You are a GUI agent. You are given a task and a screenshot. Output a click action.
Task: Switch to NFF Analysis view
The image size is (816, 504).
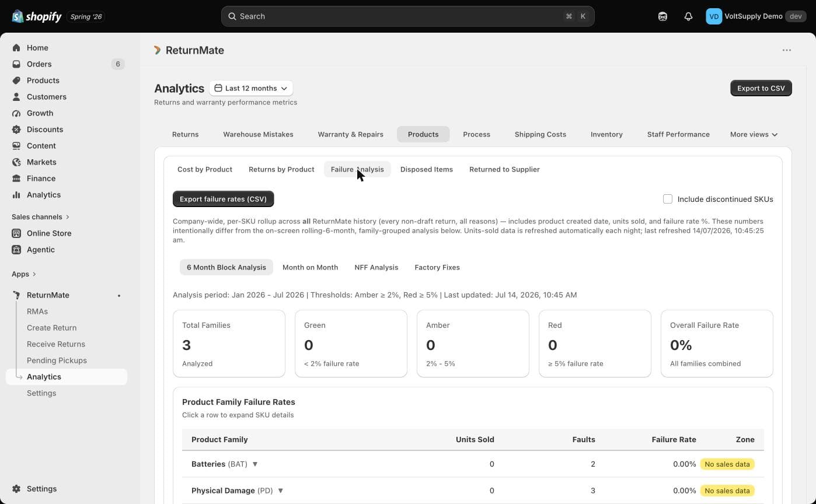376,267
